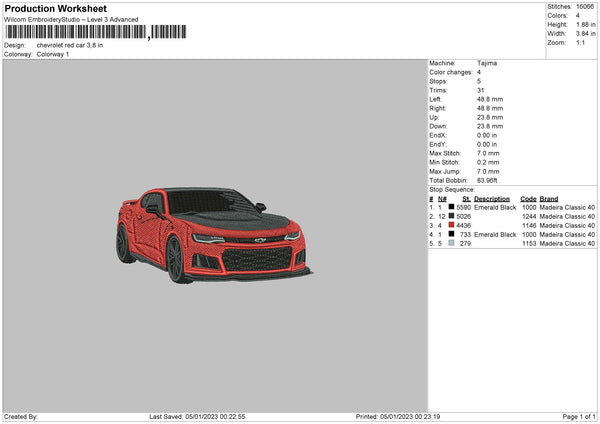Click the Trims value '31'
Image resolution: width=600 pixels, height=424 pixels.
point(481,90)
